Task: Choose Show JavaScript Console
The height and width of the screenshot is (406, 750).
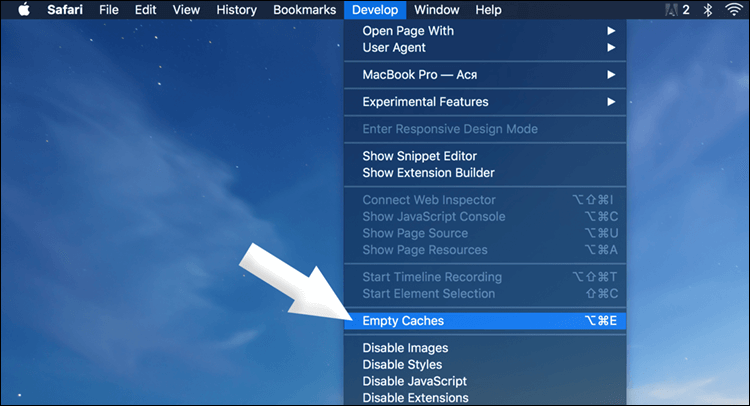Action: (x=485, y=217)
